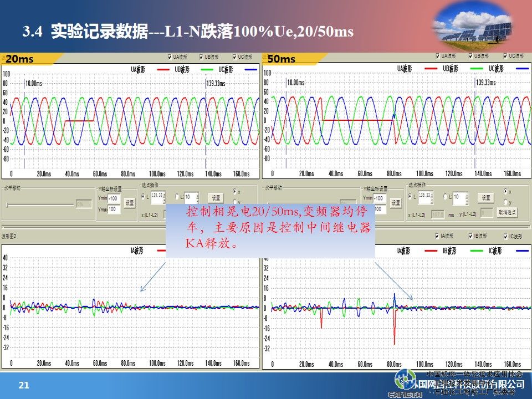
Task: Click the L2 value spinner arrows, 20ms panel
Action: [x=197, y=198]
